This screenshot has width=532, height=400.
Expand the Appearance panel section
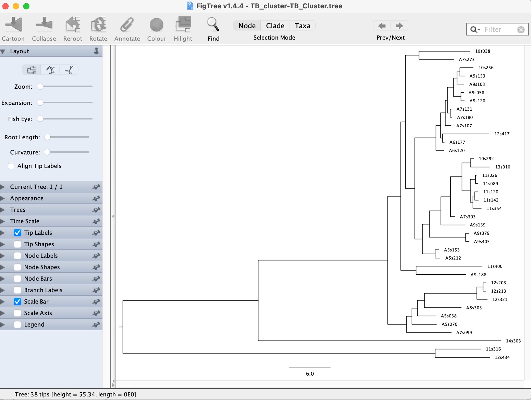pos(3,198)
